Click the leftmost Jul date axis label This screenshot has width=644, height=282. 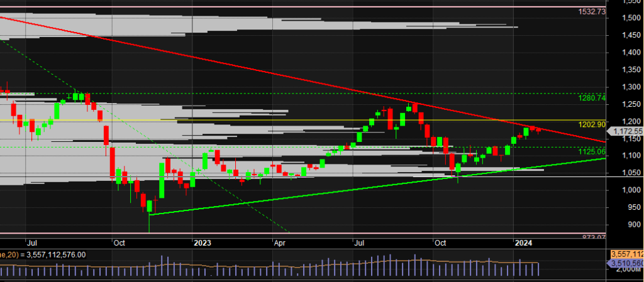tap(31, 242)
